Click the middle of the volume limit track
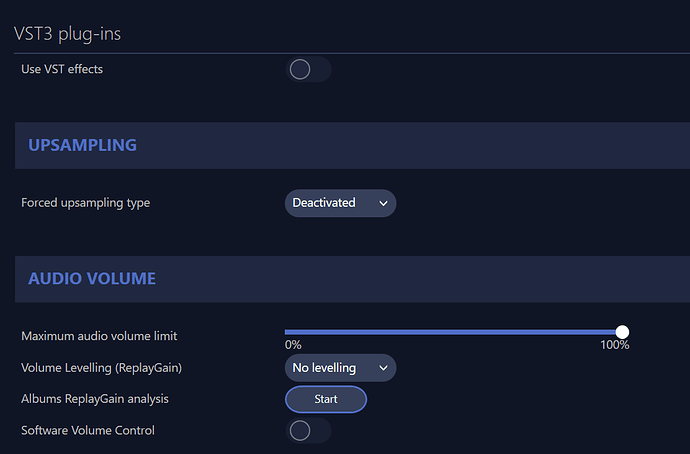The image size is (690, 454). pyautogui.click(x=453, y=332)
